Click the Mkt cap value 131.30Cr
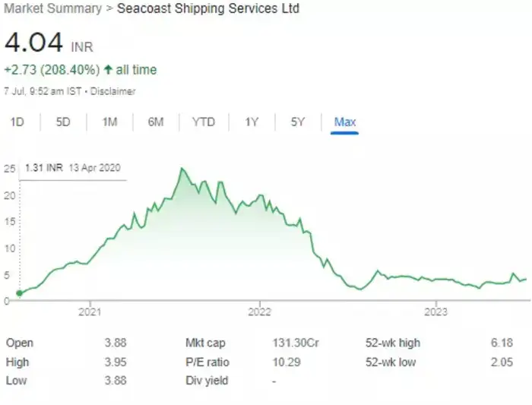The height and width of the screenshot is (405, 532). tap(295, 343)
